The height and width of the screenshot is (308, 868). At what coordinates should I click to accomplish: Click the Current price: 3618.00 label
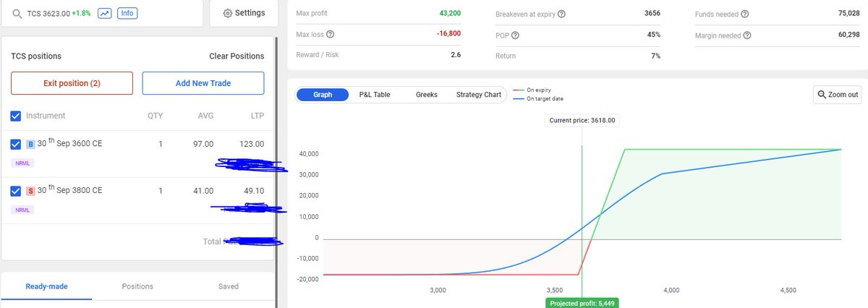tap(582, 121)
